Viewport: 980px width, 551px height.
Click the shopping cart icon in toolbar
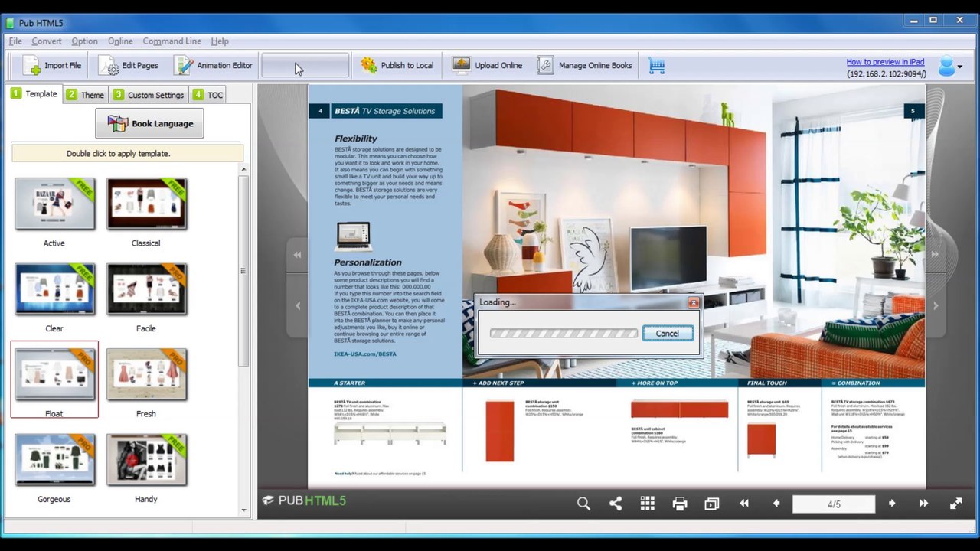pyautogui.click(x=657, y=66)
